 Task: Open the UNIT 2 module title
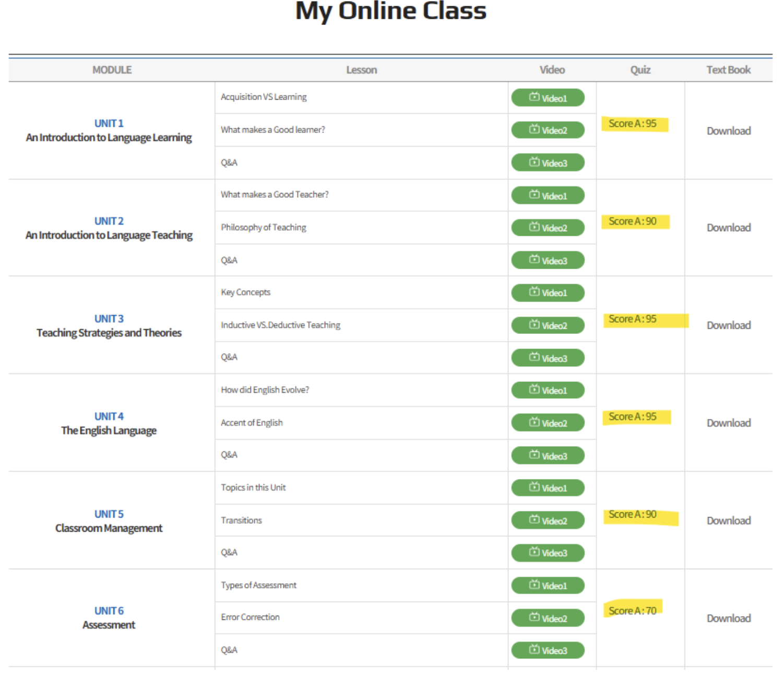pos(109,221)
